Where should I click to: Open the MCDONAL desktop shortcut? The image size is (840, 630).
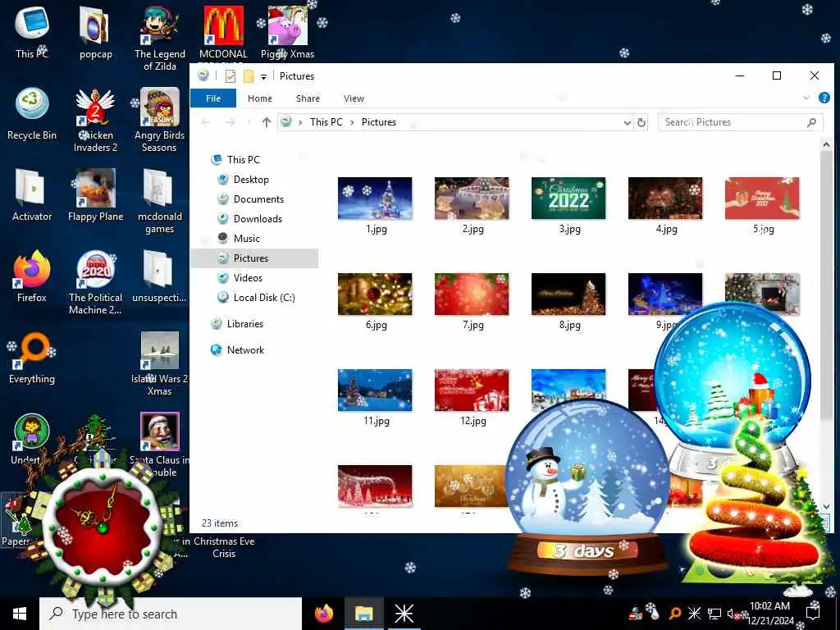click(x=223, y=32)
